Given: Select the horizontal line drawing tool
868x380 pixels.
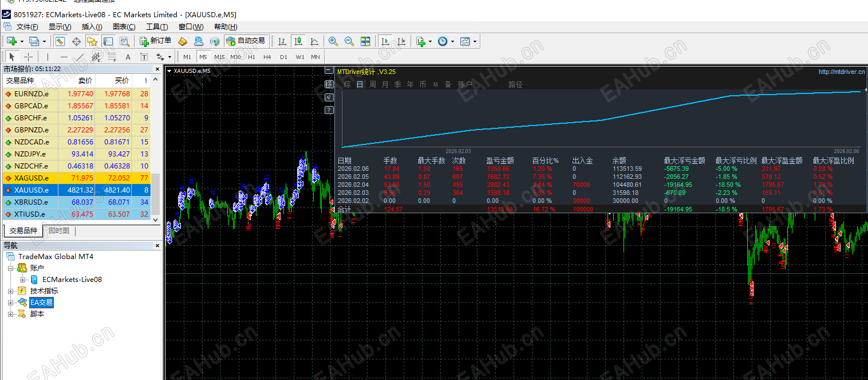Looking at the screenshot, I should pyautogui.click(x=64, y=57).
